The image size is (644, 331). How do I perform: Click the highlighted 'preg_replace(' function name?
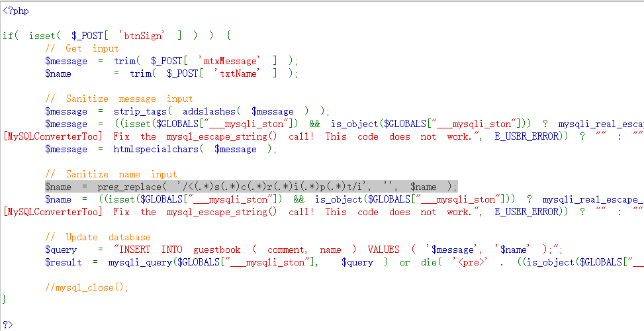tap(132, 187)
